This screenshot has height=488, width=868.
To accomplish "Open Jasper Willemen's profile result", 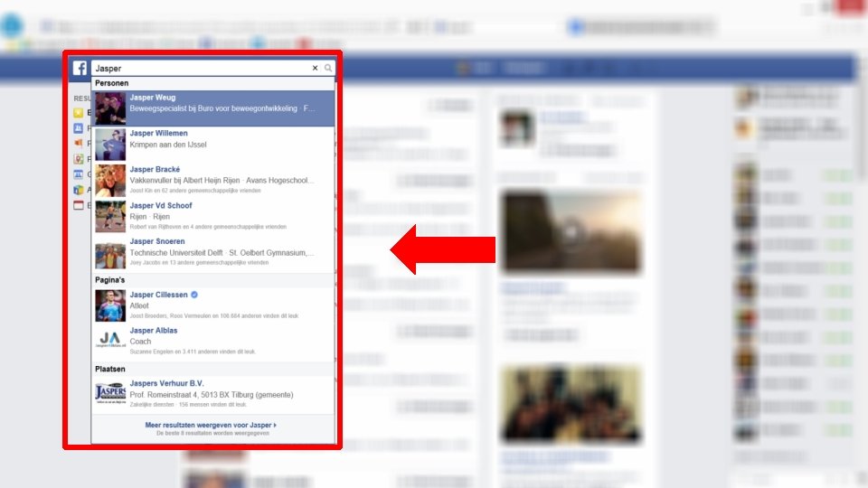I will click(x=213, y=144).
